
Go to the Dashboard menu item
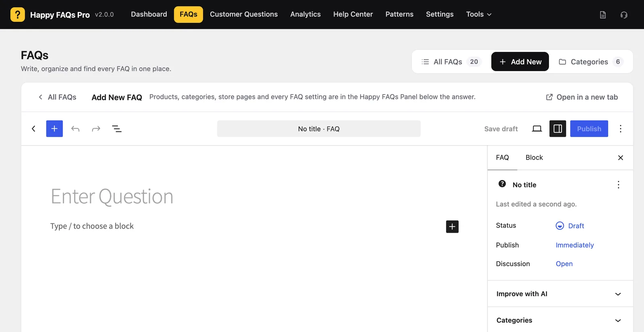tap(149, 14)
